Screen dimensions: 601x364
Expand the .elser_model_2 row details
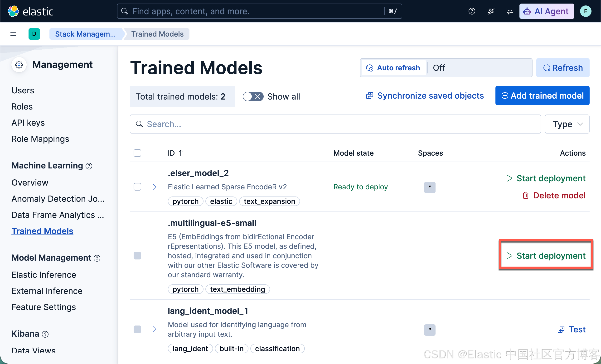click(x=154, y=187)
